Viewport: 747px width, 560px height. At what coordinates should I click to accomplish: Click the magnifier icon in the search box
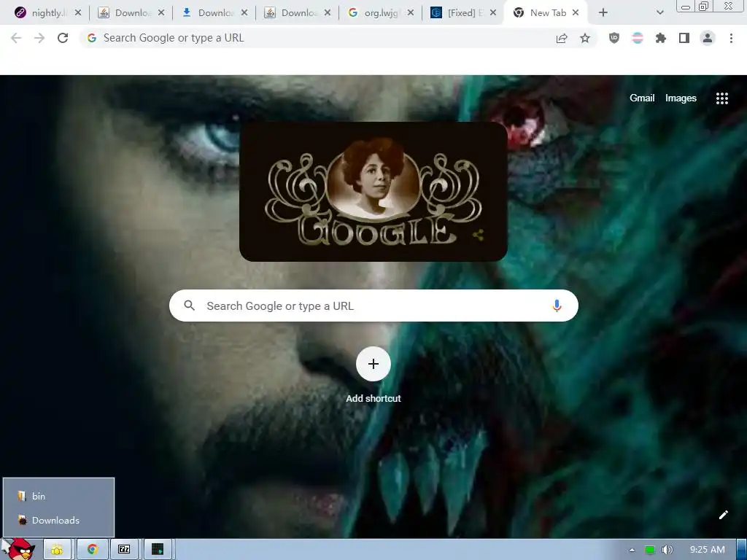189,306
